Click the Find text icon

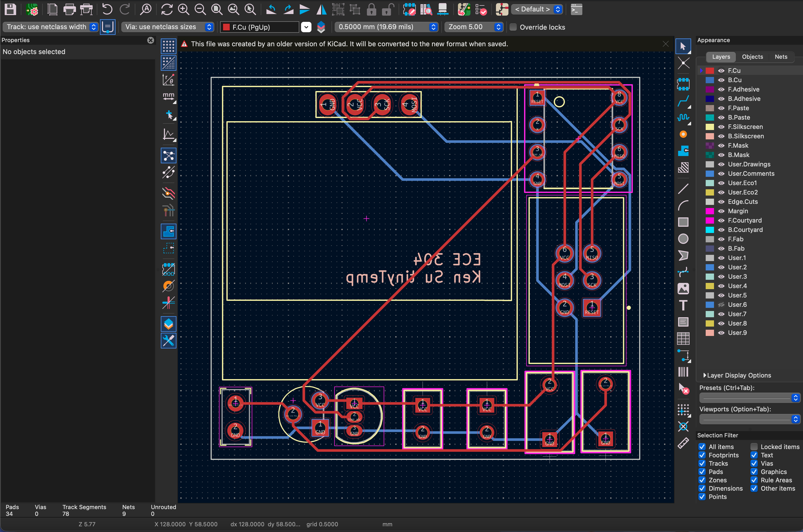coord(146,9)
